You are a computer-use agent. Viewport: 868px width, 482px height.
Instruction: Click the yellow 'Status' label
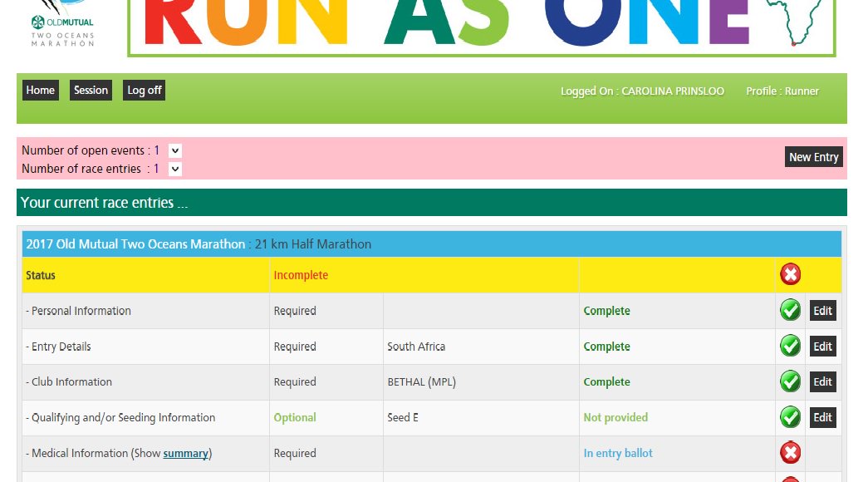[x=41, y=275]
